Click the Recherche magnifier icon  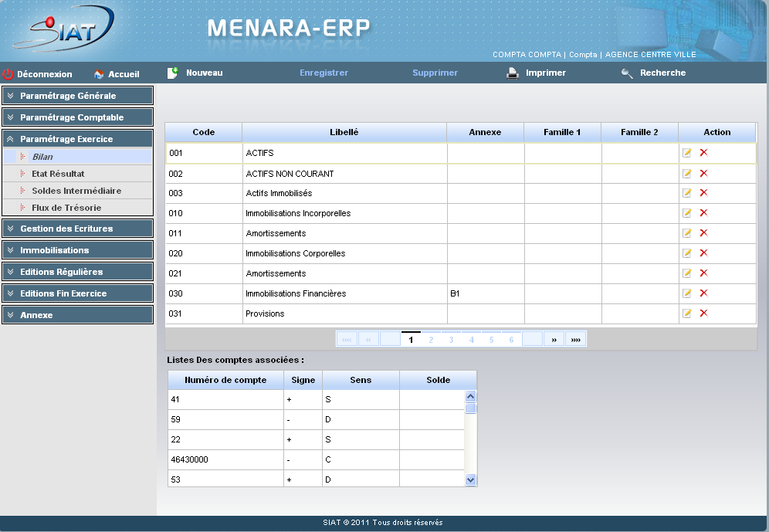627,73
